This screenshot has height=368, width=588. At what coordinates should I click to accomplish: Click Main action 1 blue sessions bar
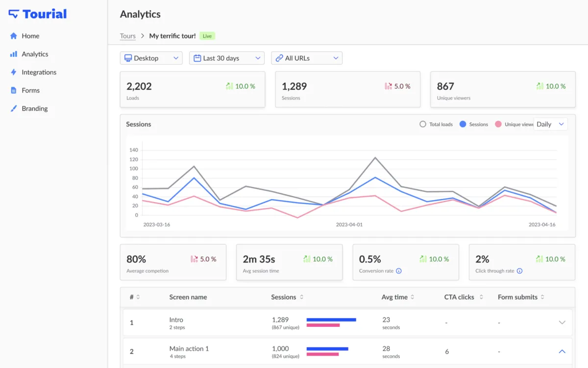coord(327,349)
